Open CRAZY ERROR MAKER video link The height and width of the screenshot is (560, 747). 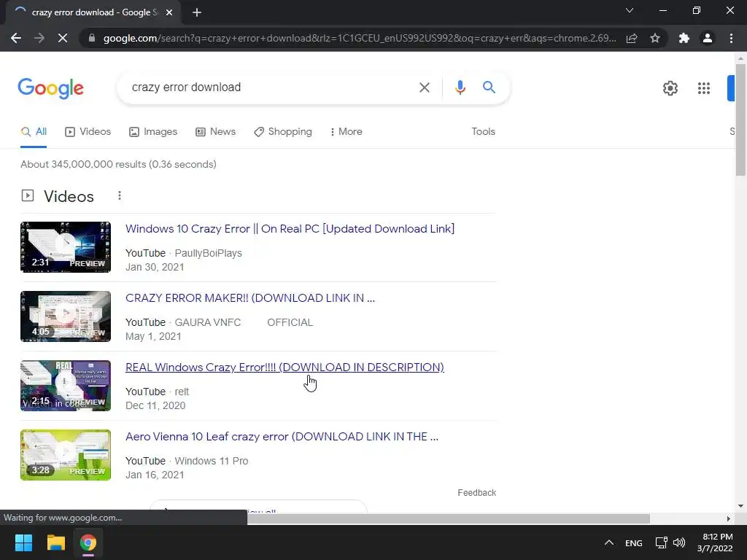(x=250, y=298)
